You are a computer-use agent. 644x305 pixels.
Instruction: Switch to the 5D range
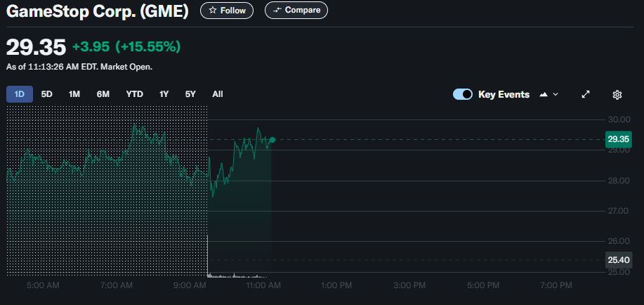[x=47, y=94]
